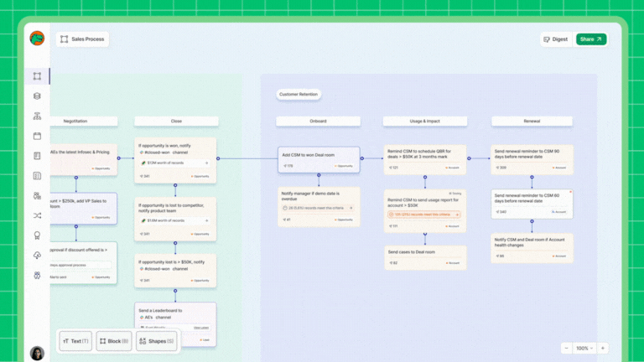Select the Text (T) tool

click(75, 341)
